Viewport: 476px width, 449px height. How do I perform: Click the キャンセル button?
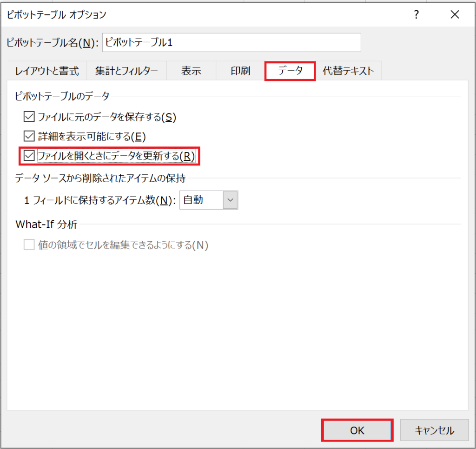pyautogui.click(x=435, y=430)
